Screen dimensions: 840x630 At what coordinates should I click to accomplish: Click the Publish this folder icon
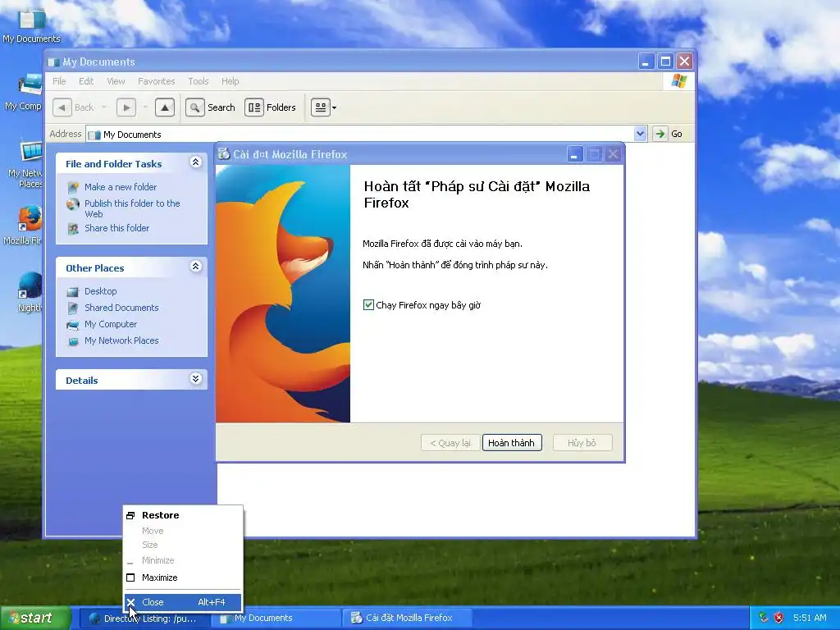73,204
